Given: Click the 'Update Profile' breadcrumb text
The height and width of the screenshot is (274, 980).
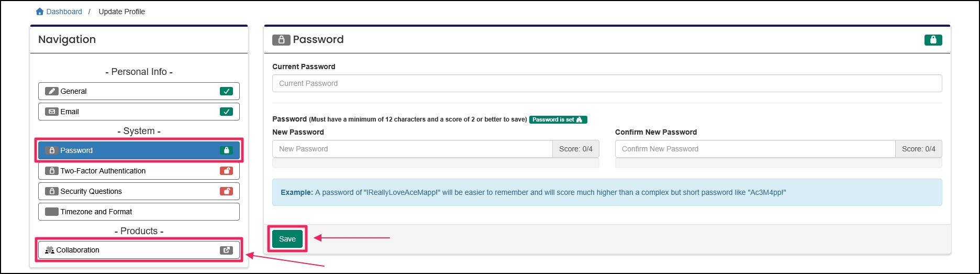Looking at the screenshot, I should point(122,12).
